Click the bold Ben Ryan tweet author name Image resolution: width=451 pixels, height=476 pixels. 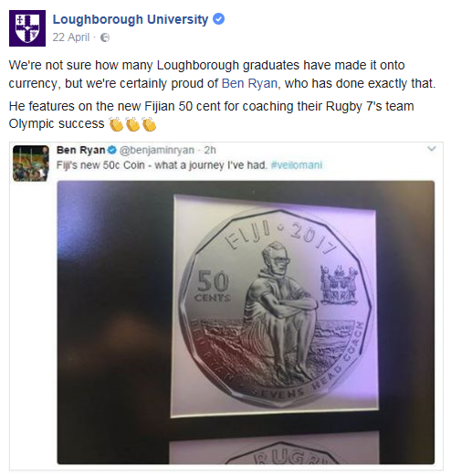tap(80, 150)
